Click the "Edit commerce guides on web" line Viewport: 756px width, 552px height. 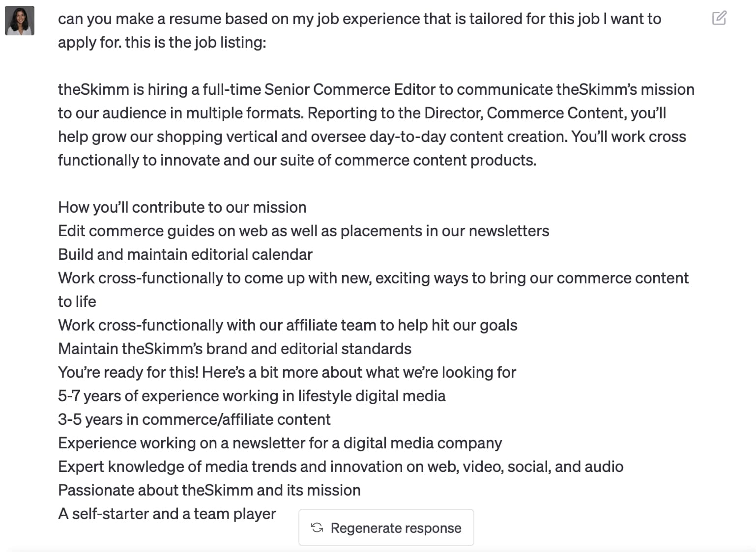303,231
